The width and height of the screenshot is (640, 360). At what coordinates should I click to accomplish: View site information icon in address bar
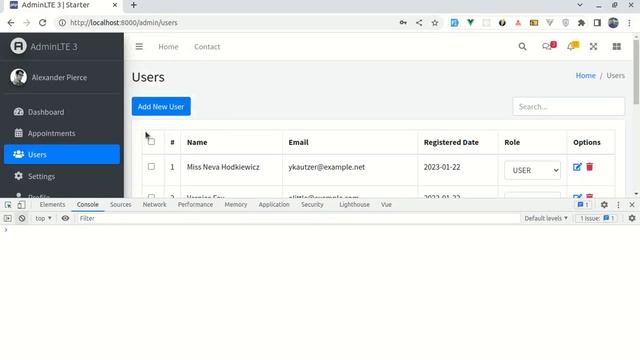click(x=62, y=23)
